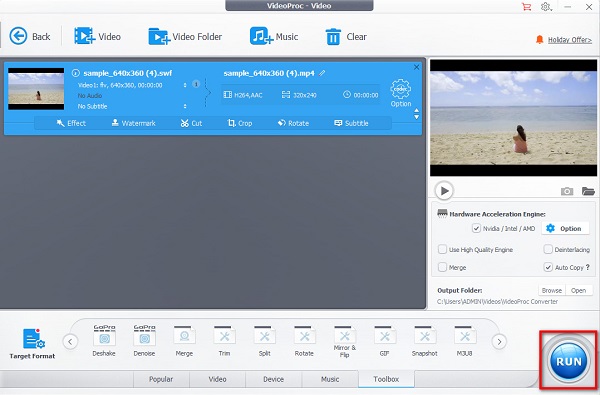Switch to the Video tab
Image resolution: width=600 pixels, height=395 pixels.
[x=217, y=379]
